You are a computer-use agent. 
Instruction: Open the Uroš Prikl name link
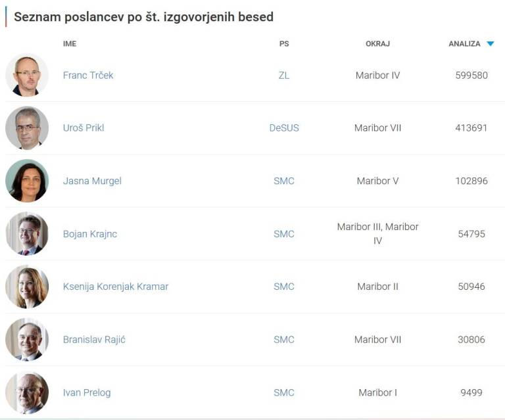[x=84, y=128]
